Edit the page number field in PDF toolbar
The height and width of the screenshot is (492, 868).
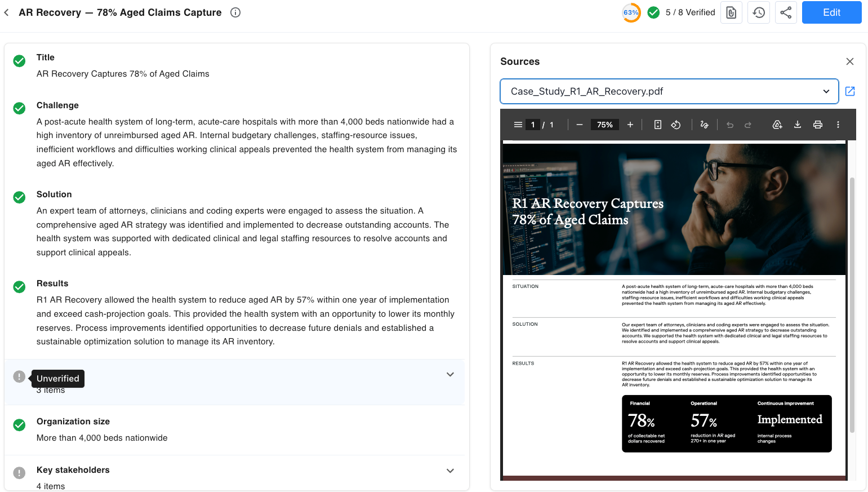532,125
